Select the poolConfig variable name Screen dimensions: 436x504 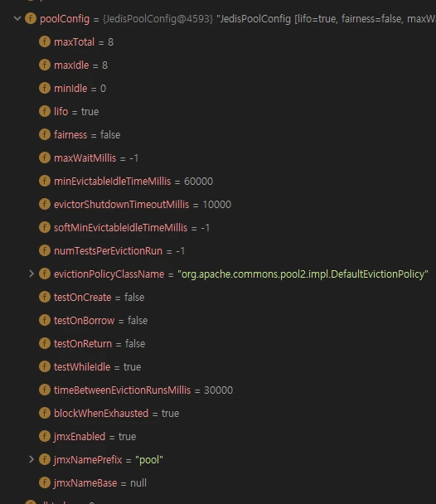tap(65, 19)
